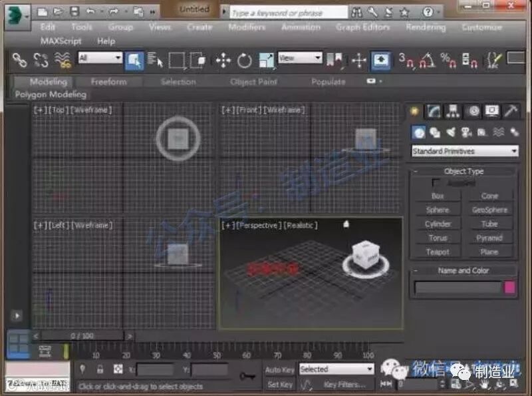Switch to the Freeform ribbon tab

[x=108, y=82]
